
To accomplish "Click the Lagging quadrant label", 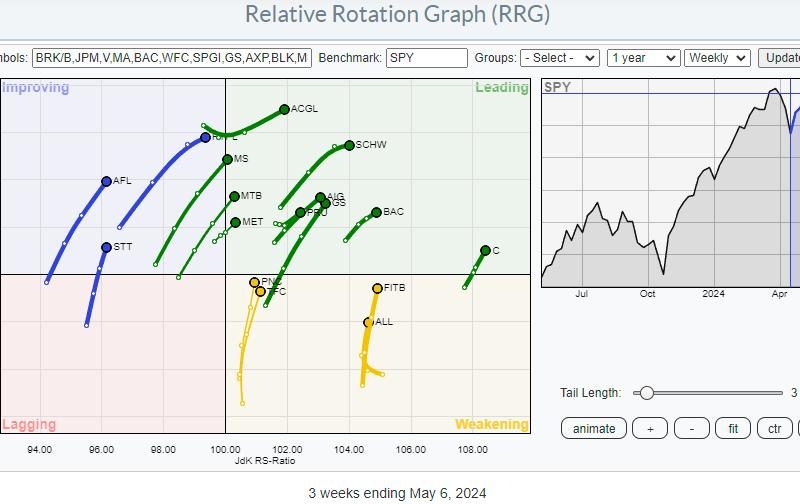I will click(x=29, y=424).
